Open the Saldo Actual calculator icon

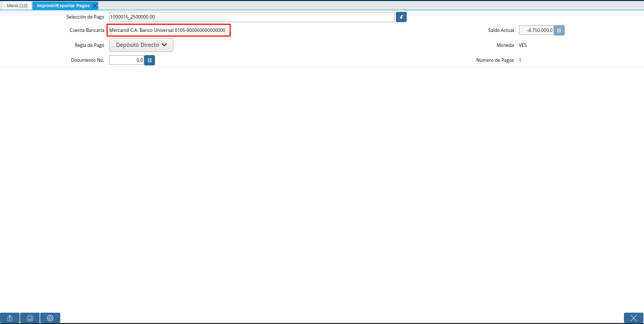[x=559, y=30]
